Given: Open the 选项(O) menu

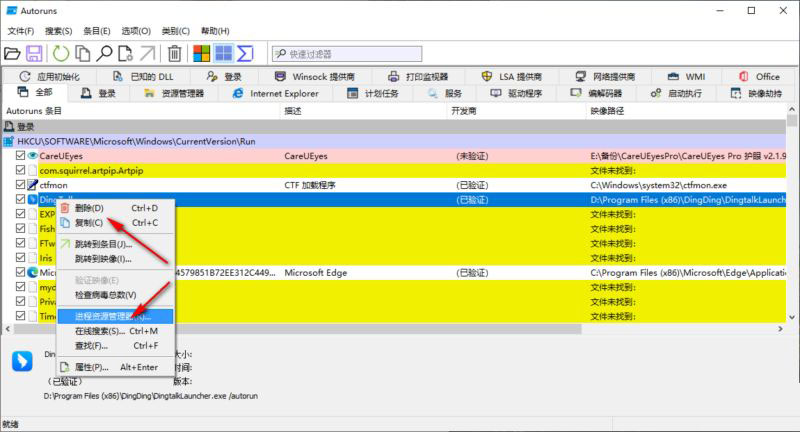Looking at the screenshot, I should click(x=136, y=31).
